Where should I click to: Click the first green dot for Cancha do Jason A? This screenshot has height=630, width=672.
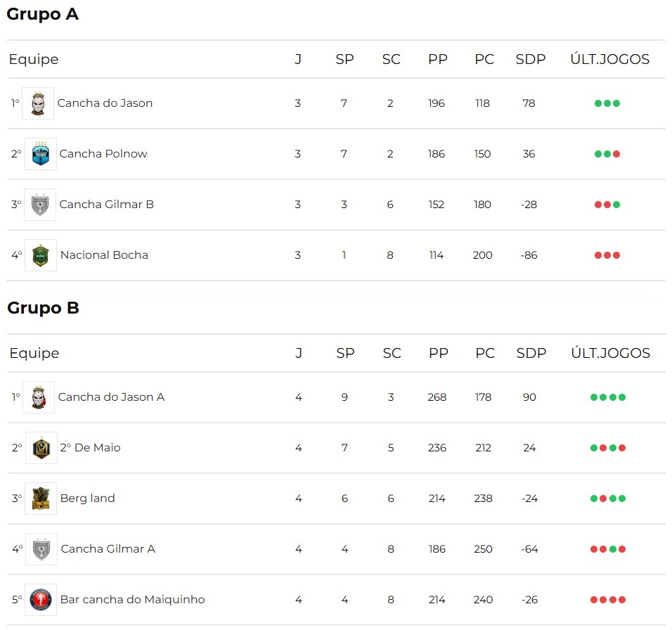[594, 397]
